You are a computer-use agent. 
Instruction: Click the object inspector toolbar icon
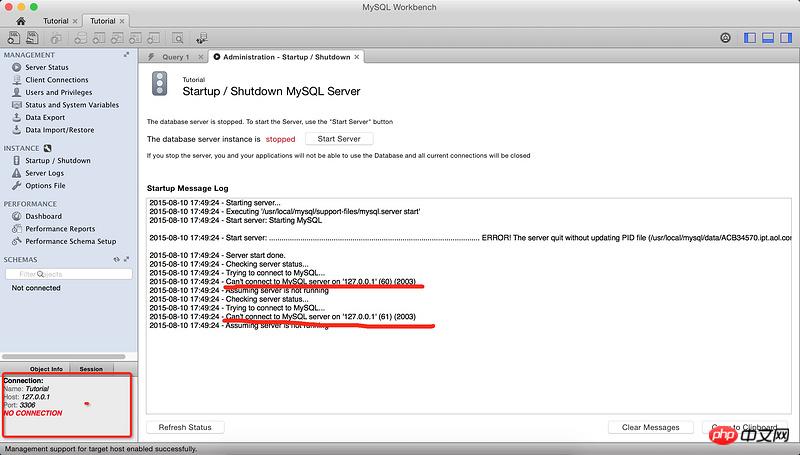tap(56, 38)
